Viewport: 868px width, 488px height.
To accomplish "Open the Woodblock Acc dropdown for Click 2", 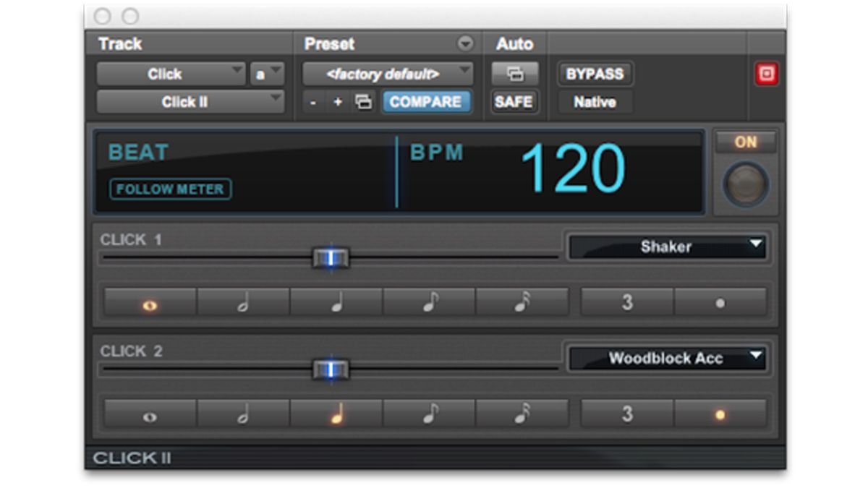I will (x=666, y=358).
